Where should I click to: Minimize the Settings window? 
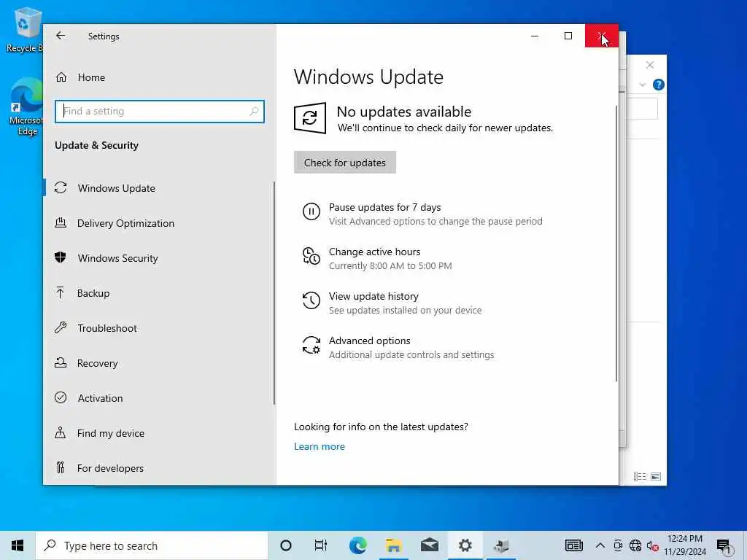click(x=535, y=36)
